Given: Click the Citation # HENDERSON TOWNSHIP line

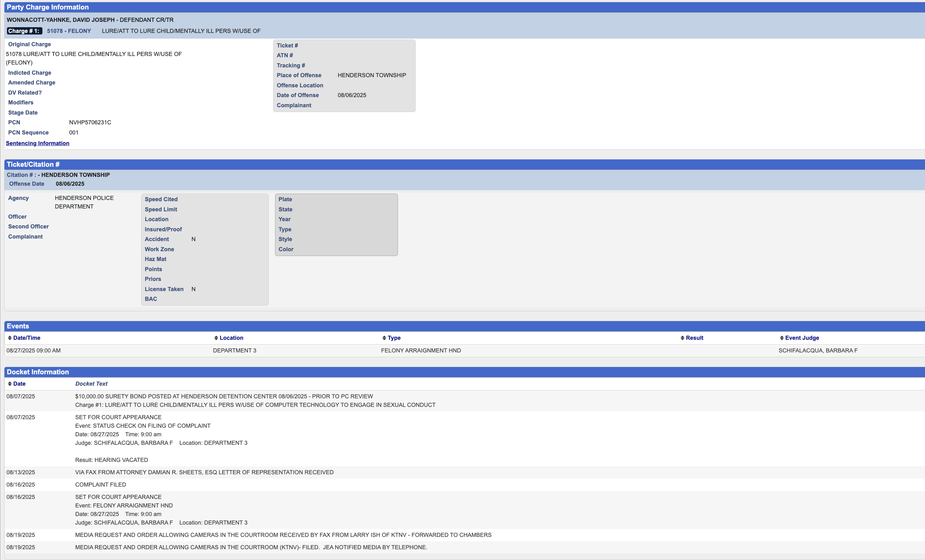Looking at the screenshot, I should tap(58, 175).
